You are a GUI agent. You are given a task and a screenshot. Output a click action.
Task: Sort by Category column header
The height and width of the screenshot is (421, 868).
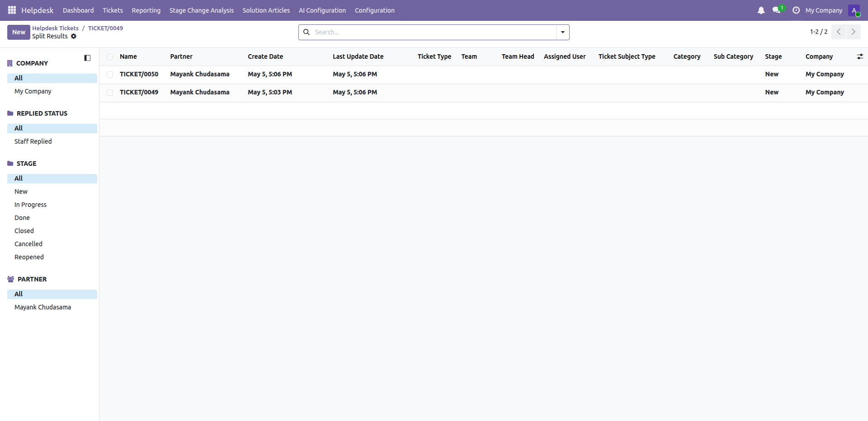click(x=687, y=56)
